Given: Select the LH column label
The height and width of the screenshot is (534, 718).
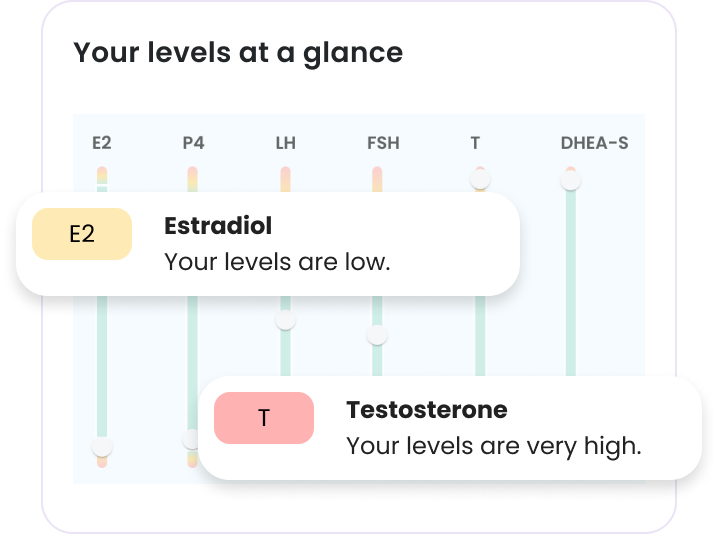Looking at the screenshot, I should tap(285, 143).
